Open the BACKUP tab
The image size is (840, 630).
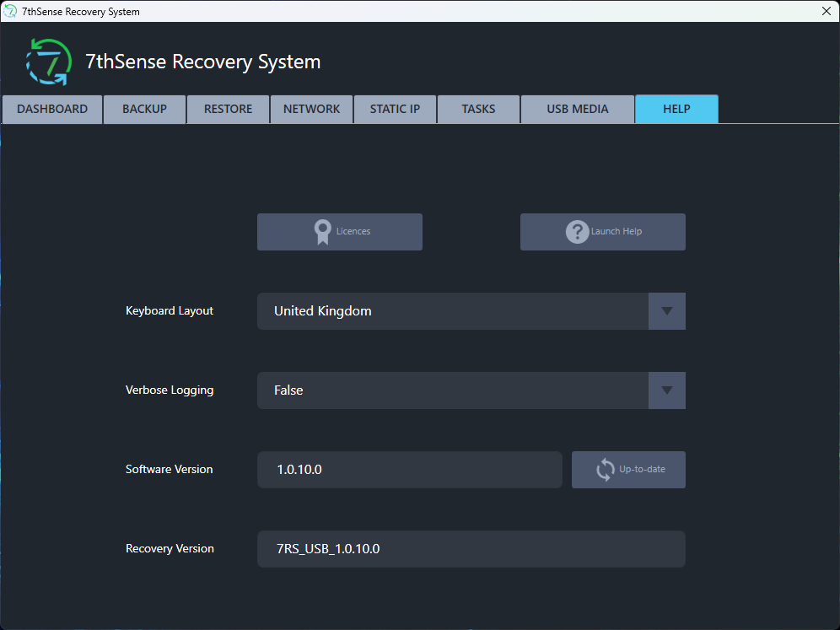(145, 110)
